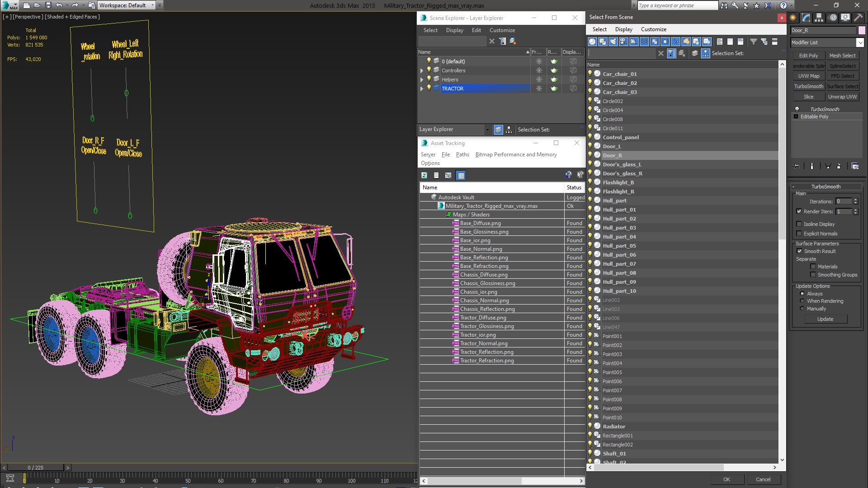
Task: Switch to the Create command panel tab
Action: [x=793, y=18]
